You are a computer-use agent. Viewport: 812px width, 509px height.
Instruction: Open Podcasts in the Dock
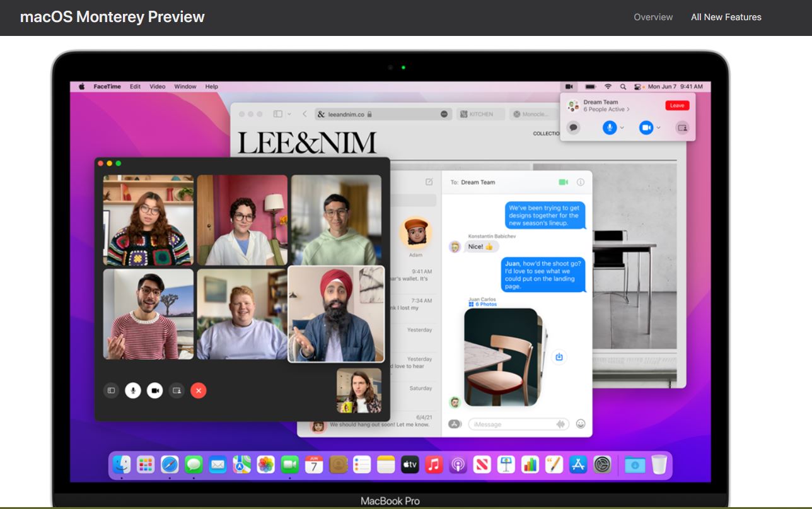[458, 465]
